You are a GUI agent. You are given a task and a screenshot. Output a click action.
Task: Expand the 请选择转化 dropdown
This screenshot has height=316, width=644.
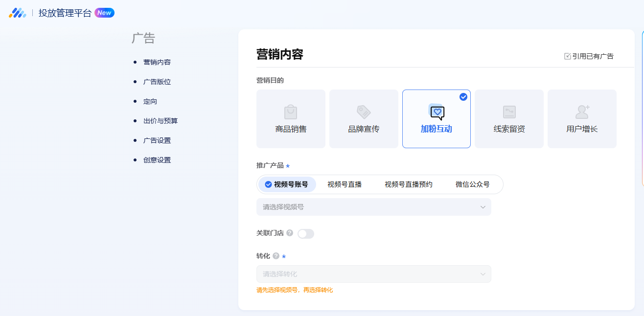point(374,274)
